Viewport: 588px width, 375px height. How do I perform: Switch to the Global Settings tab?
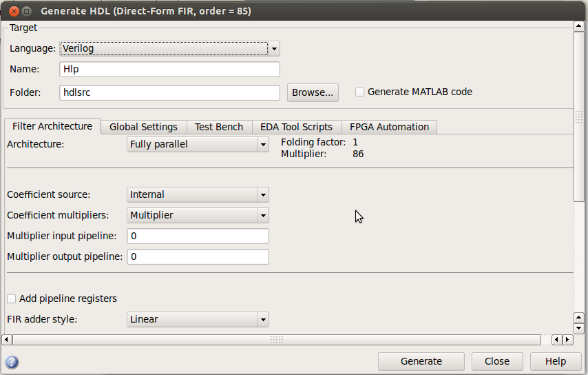143,127
